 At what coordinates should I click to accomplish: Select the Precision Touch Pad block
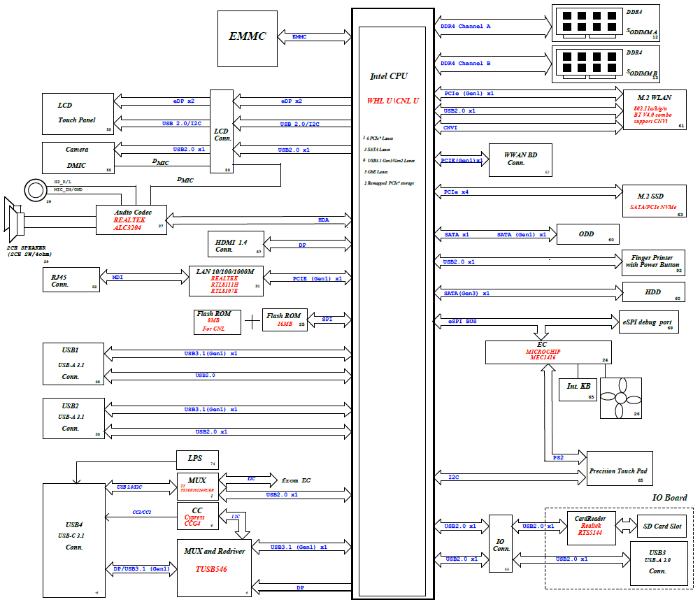click(x=619, y=471)
